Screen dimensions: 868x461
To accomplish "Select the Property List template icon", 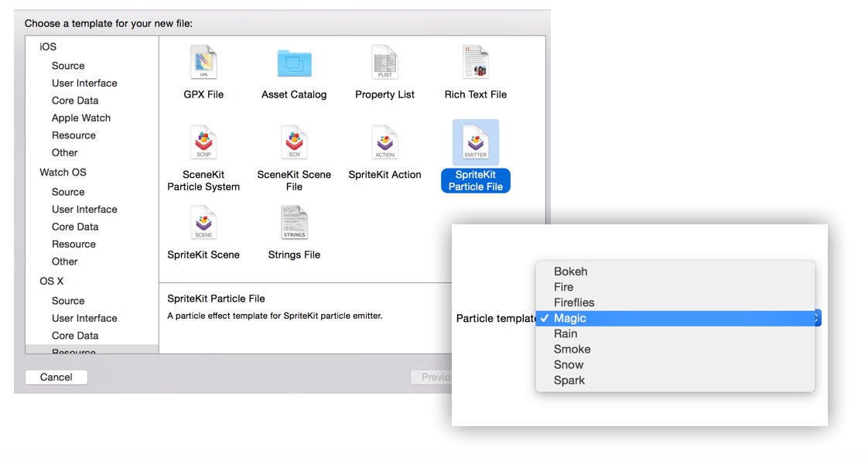I will [x=384, y=63].
